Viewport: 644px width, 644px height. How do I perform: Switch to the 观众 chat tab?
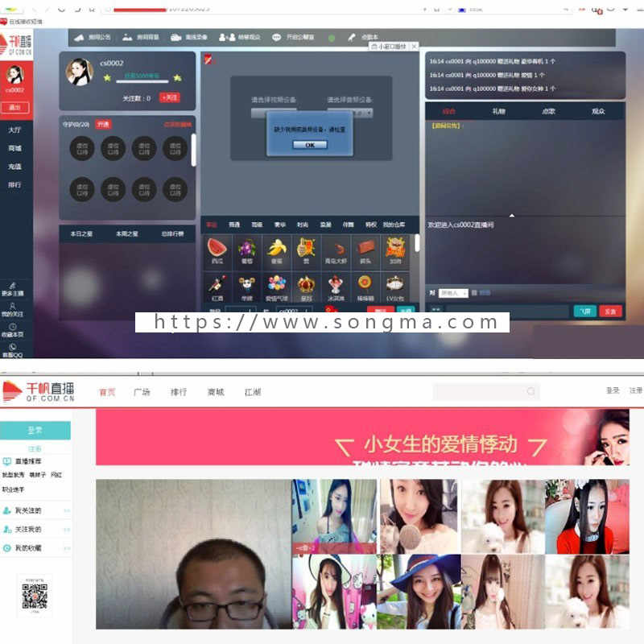click(598, 111)
